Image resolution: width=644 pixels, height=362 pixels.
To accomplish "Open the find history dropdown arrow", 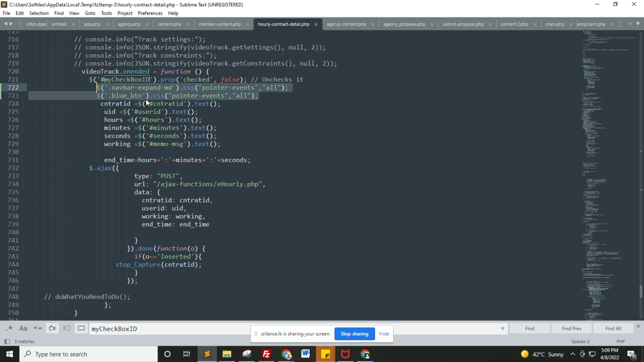I will (502, 329).
